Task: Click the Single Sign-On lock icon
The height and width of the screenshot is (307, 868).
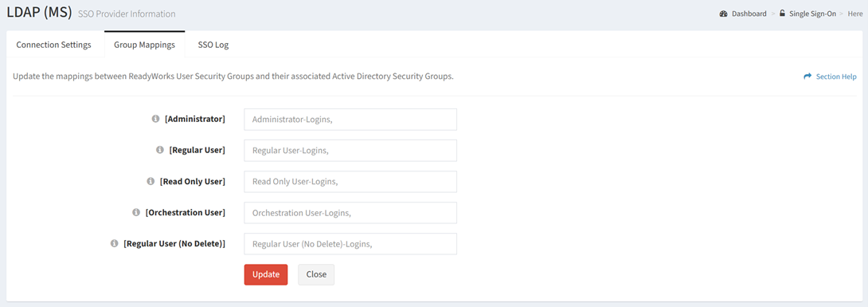Action: [782, 14]
